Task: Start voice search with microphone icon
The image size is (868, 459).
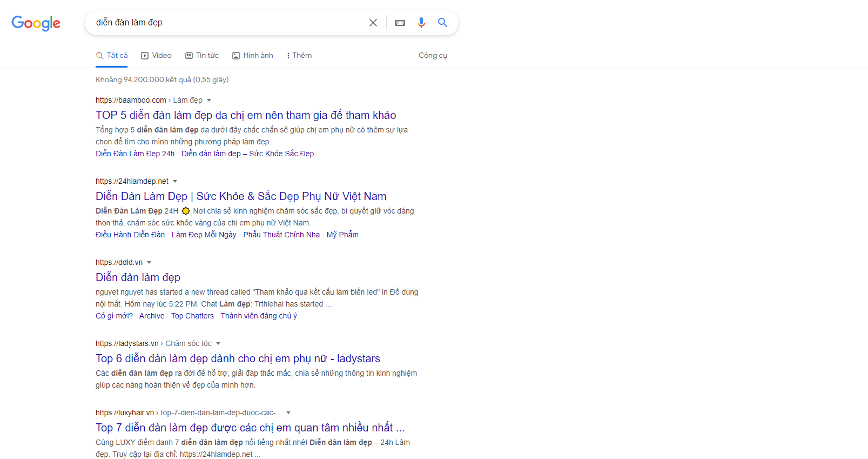Action: (x=421, y=23)
